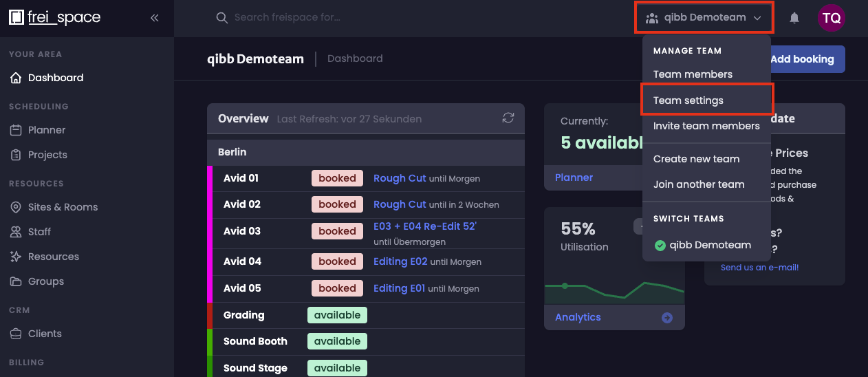The width and height of the screenshot is (868, 377).
Task: Click the utilisation chart graph
Action: [x=614, y=292]
